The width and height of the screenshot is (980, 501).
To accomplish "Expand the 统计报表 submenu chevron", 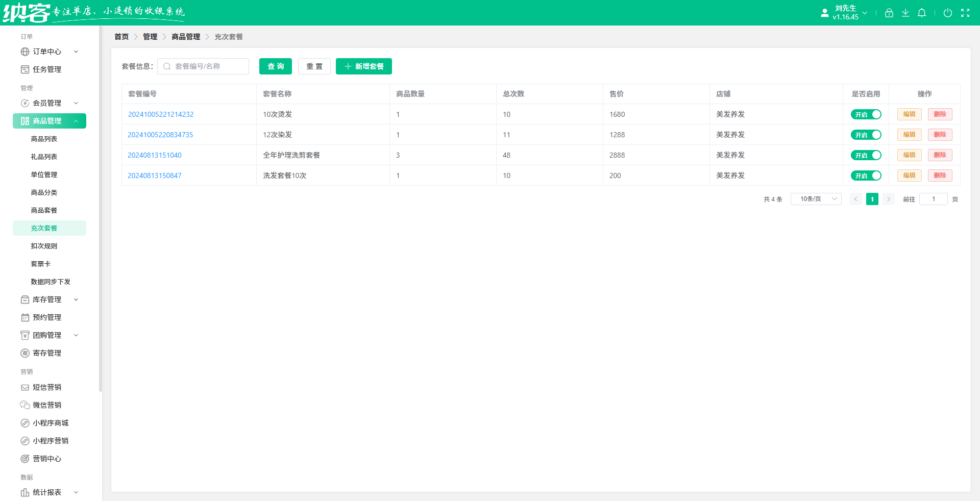I will [76, 492].
